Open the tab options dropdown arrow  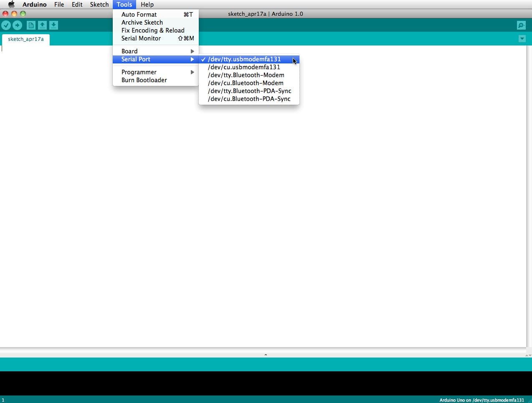[x=522, y=39]
